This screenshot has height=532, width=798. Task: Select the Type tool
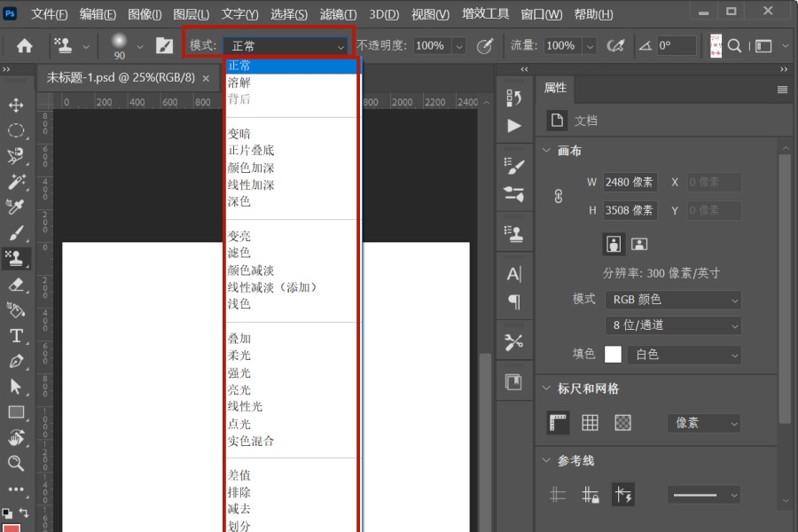click(x=16, y=335)
